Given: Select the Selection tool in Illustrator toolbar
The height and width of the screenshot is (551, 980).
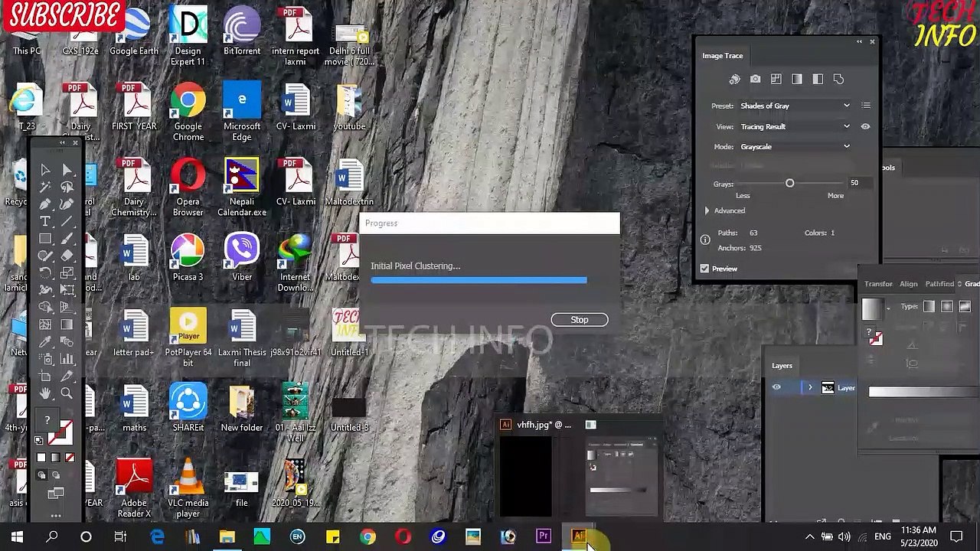Looking at the screenshot, I should (x=45, y=170).
